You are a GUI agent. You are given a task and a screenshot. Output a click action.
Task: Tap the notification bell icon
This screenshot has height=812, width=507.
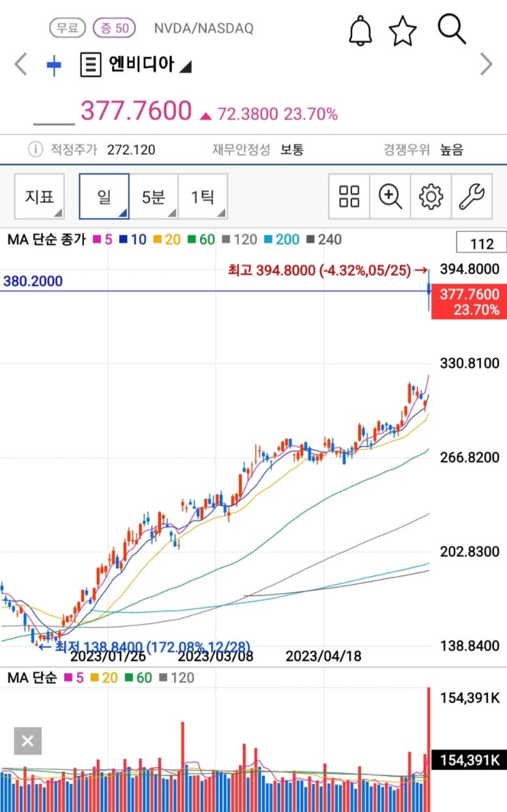[360, 31]
